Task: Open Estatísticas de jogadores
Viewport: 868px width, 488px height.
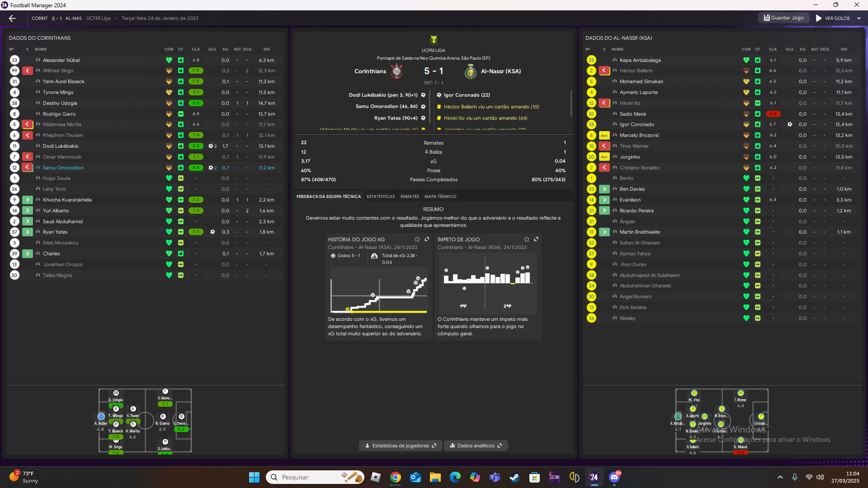Action: 401,446
